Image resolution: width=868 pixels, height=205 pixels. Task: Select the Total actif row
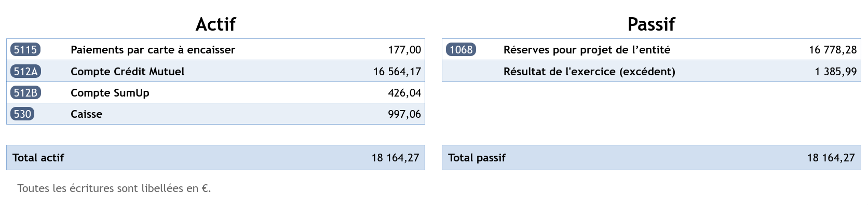[215, 158]
